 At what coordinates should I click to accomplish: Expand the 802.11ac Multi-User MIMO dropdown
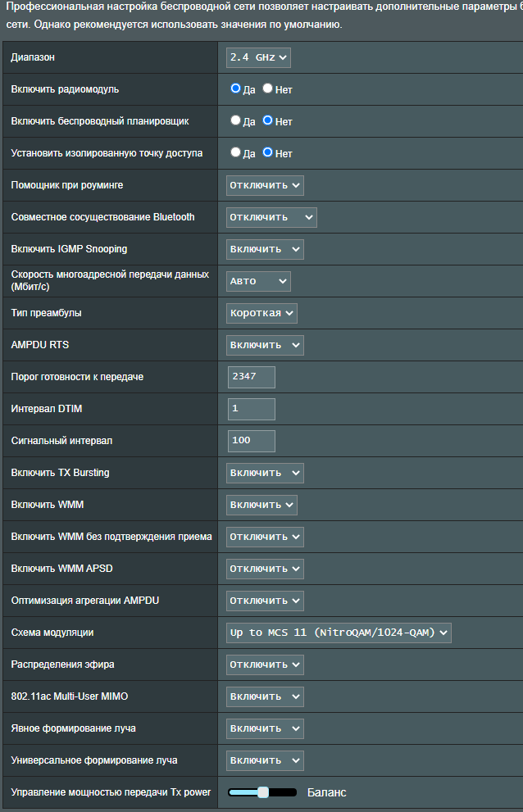point(265,696)
